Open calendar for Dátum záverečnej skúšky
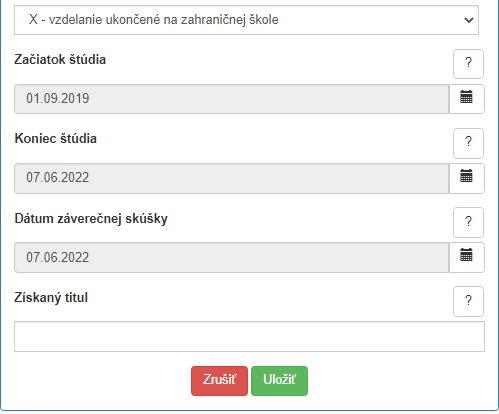The width and height of the screenshot is (499, 414). (x=467, y=257)
